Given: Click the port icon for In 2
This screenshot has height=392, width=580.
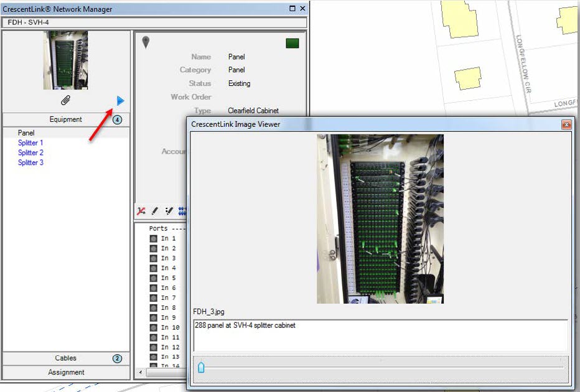Looking at the screenshot, I should 154,248.
